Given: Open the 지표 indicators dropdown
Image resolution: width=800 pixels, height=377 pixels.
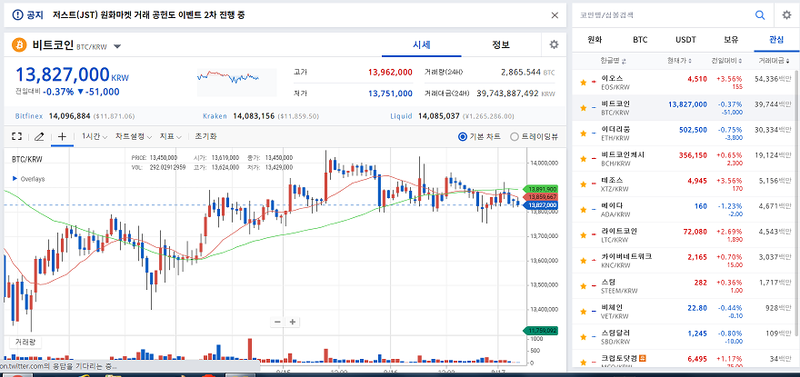Looking at the screenshot, I should (x=170, y=137).
